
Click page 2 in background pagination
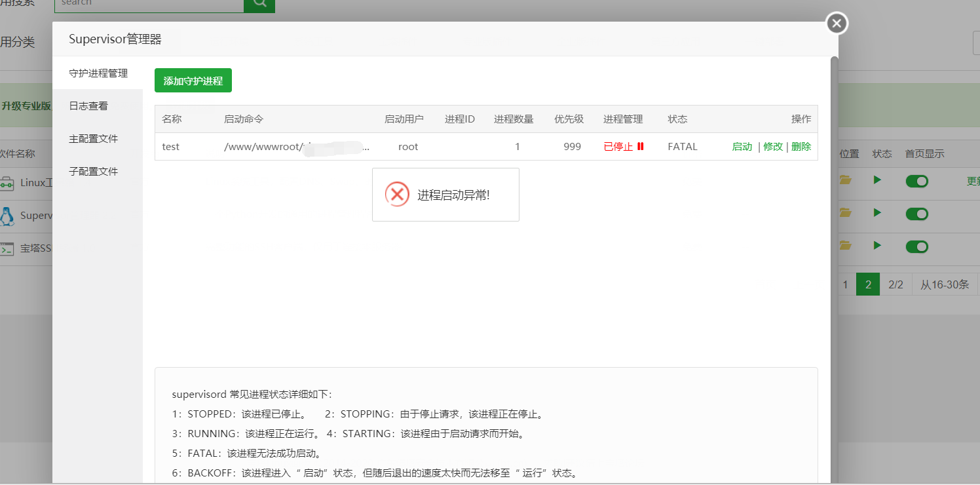[x=868, y=284]
